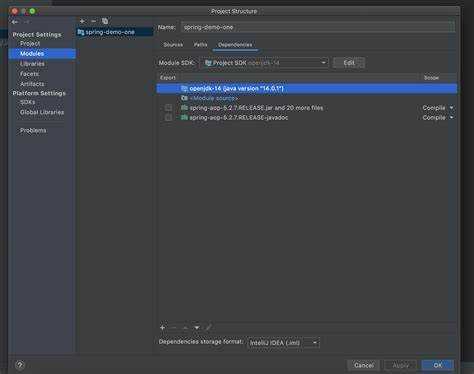Viewport: 474px width, 374px height.
Task: Select the openjdk-14 dependency row
Action: pyautogui.click(x=307, y=88)
